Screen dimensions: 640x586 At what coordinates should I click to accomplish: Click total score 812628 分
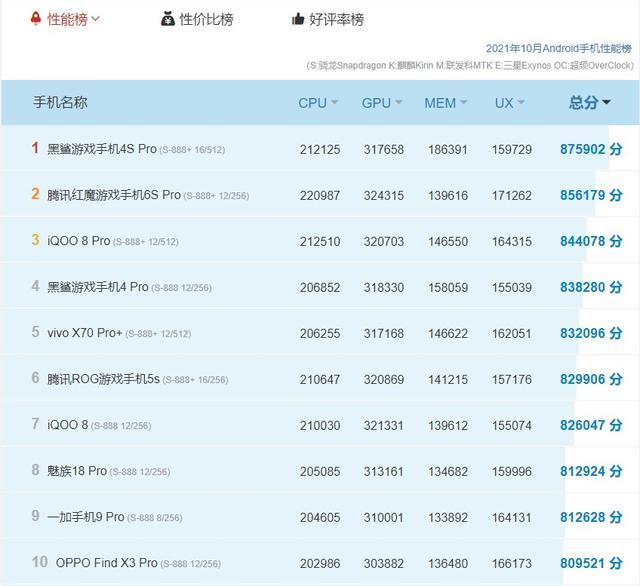[x=591, y=517]
